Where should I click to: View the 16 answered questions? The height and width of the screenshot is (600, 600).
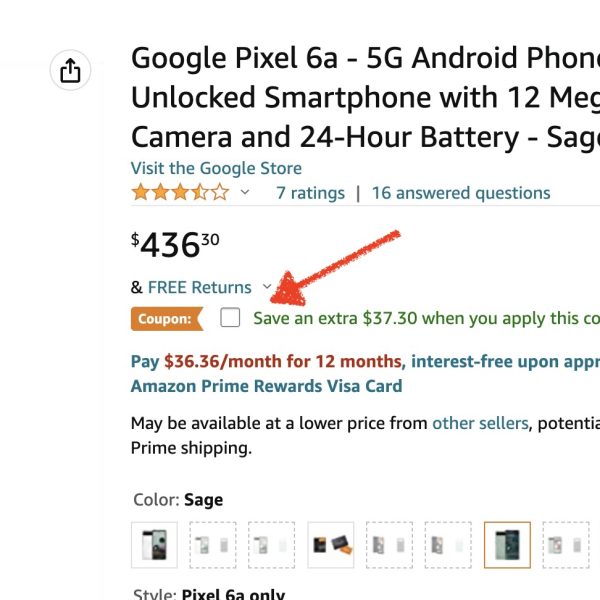click(x=460, y=193)
